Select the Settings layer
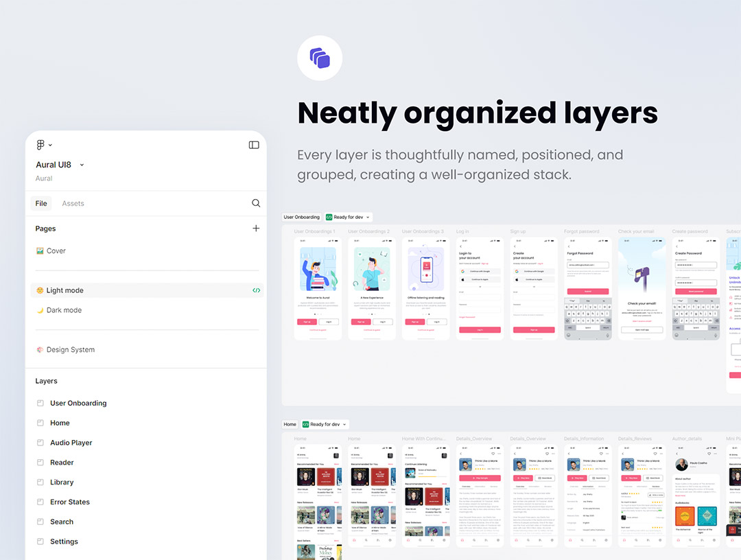741x560 pixels. [x=64, y=541]
